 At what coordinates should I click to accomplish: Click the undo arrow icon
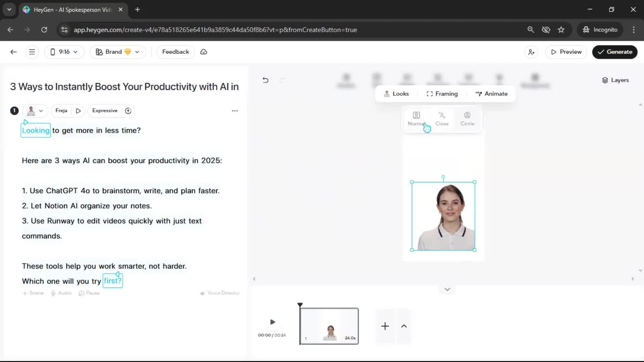pyautogui.click(x=265, y=80)
